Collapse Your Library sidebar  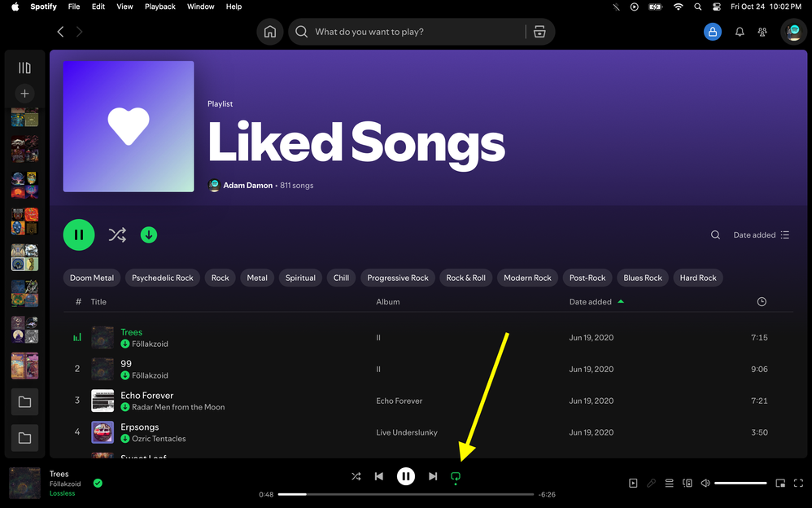[24, 68]
